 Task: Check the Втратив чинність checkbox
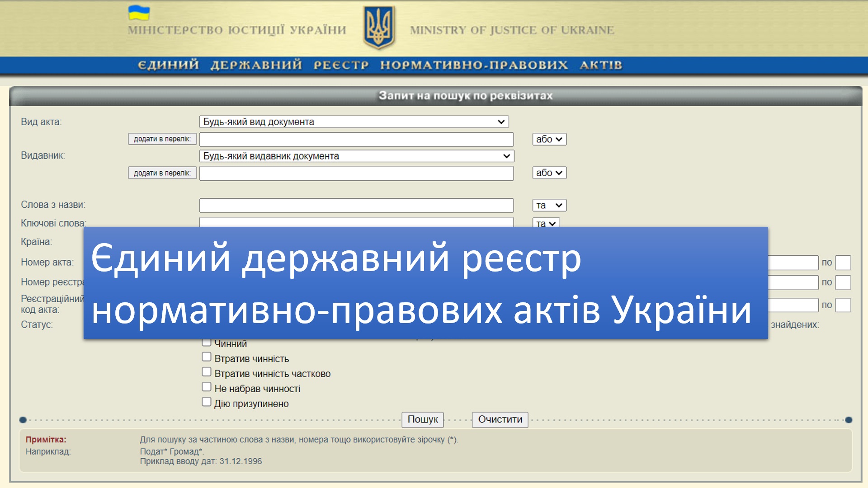[207, 357]
